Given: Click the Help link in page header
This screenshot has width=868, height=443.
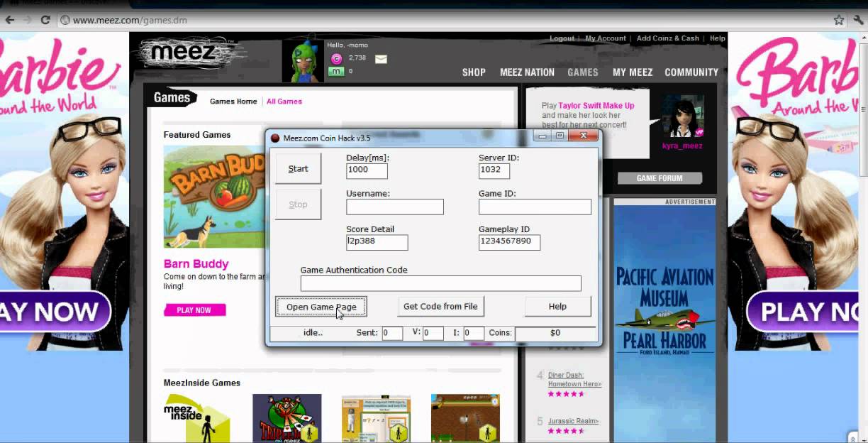Looking at the screenshot, I should 718,38.
